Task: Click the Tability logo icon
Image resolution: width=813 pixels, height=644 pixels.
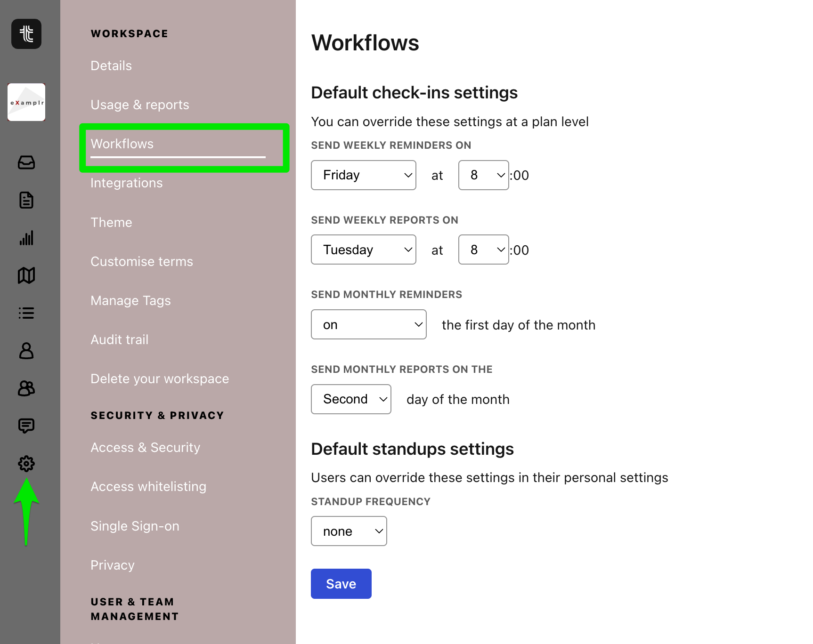Action: [26, 34]
